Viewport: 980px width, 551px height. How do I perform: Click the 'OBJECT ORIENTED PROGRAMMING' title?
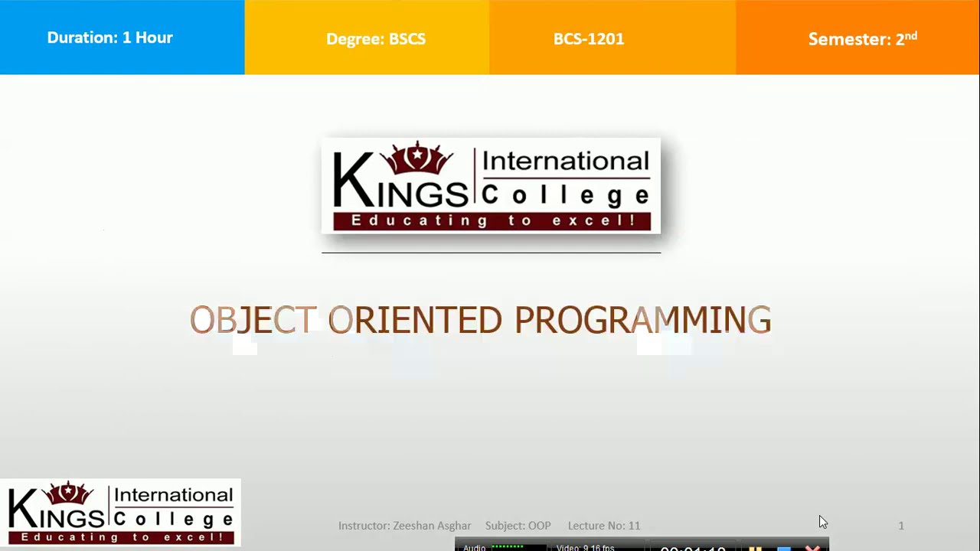pyautogui.click(x=480, y=320)
